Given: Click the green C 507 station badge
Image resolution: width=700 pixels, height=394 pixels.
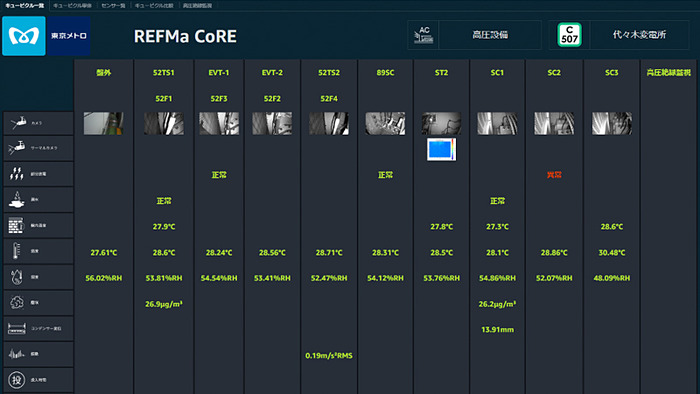Looking at the screenshot, I should click(x=569, y=35).
